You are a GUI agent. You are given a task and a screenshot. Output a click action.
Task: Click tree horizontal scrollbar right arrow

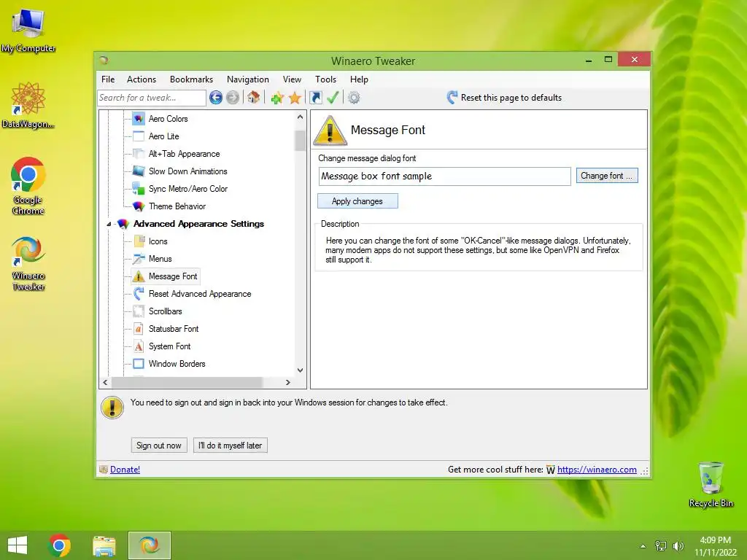(x=287, y=382)
